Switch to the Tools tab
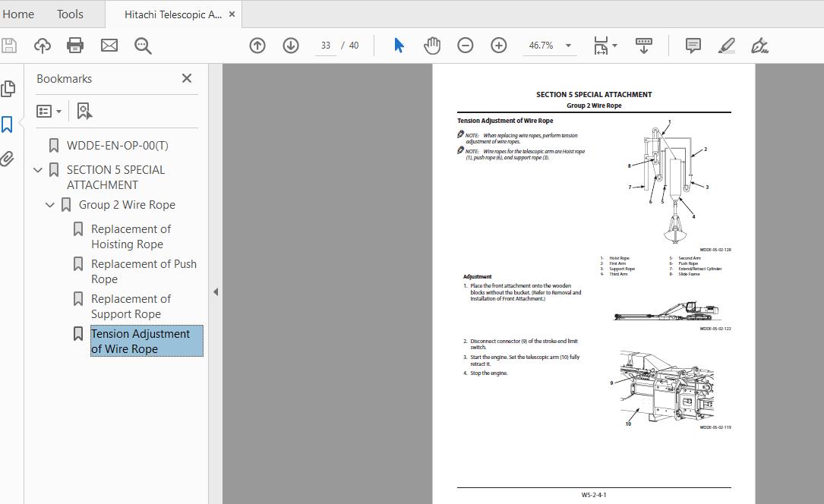This screenshot has width=824, height=504. click(70, 14)
